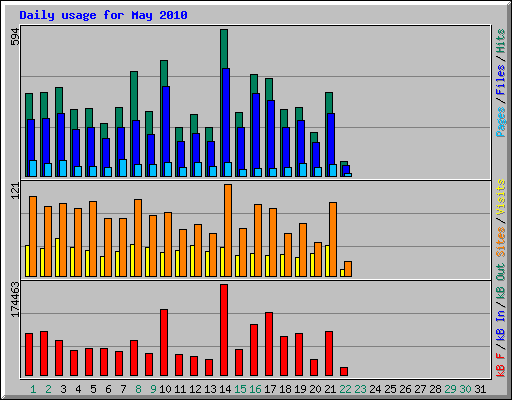Click day 25 on the x-axis
Screen dimensions: 512x400
[x=390, y=389]
